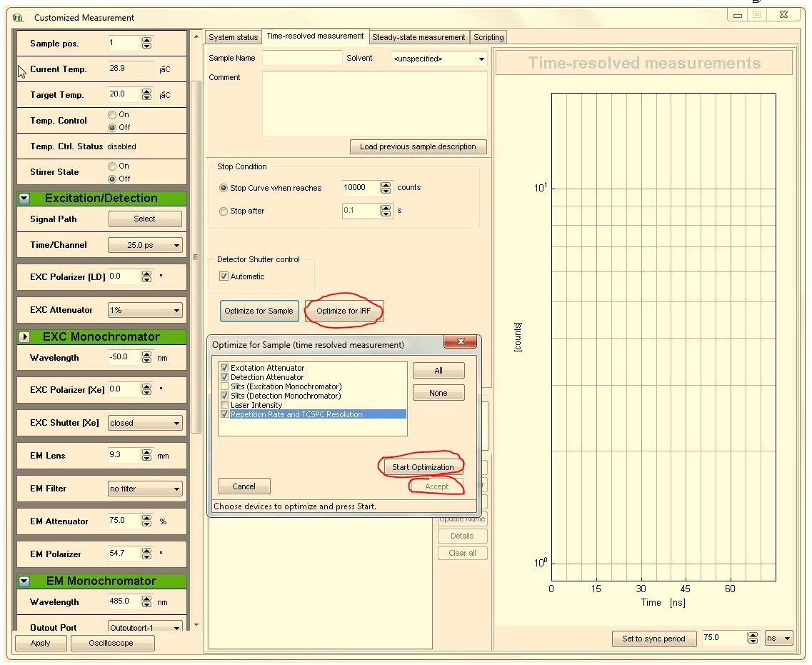Turn Temp. Control On
This screenshot has height=665, width=812.
point(111,114)
